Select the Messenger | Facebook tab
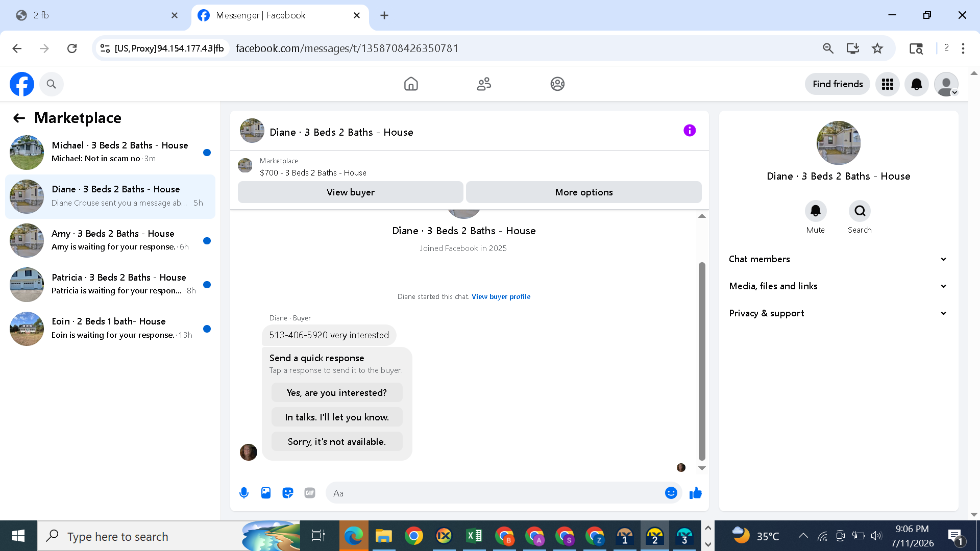The width and height of the screenshot is (980, 551). pyautogui.click(x=280, y=15)
